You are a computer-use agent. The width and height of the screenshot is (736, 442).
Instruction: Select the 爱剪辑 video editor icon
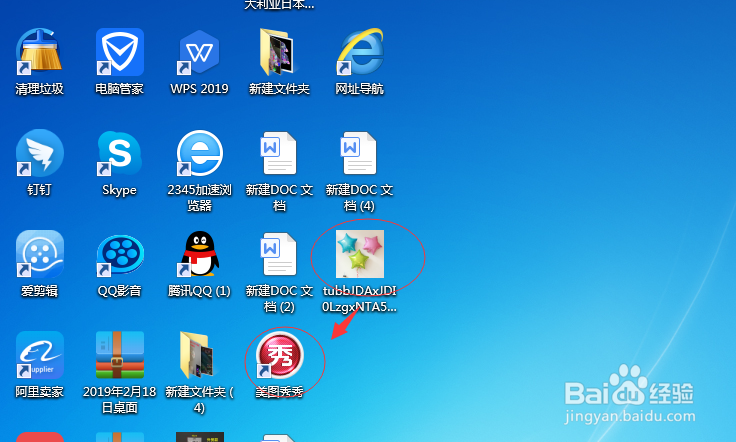pos(39,254)
